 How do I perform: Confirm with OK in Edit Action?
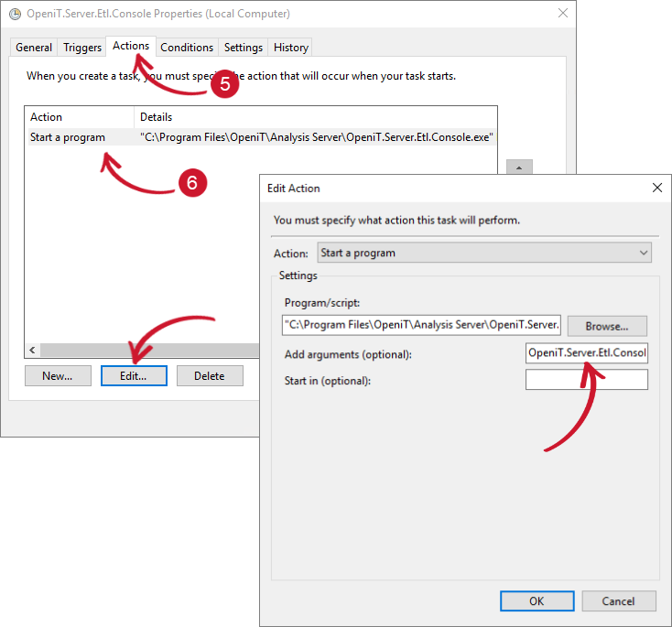pyautogui.click(x=537, y=600)
